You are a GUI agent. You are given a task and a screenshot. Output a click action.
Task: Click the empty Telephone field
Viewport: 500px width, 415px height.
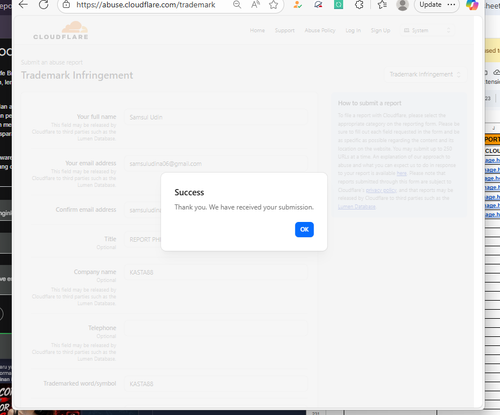[216, 328]
